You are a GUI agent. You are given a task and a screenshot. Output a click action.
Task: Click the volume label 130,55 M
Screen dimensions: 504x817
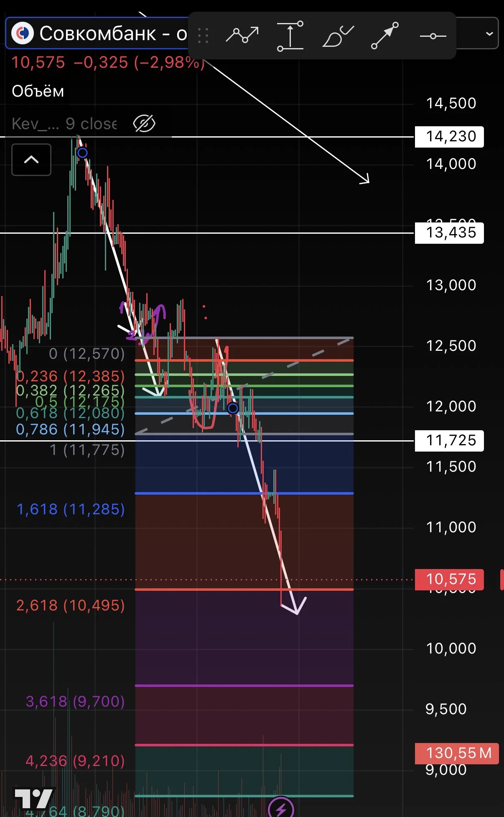tap(457, 753)
